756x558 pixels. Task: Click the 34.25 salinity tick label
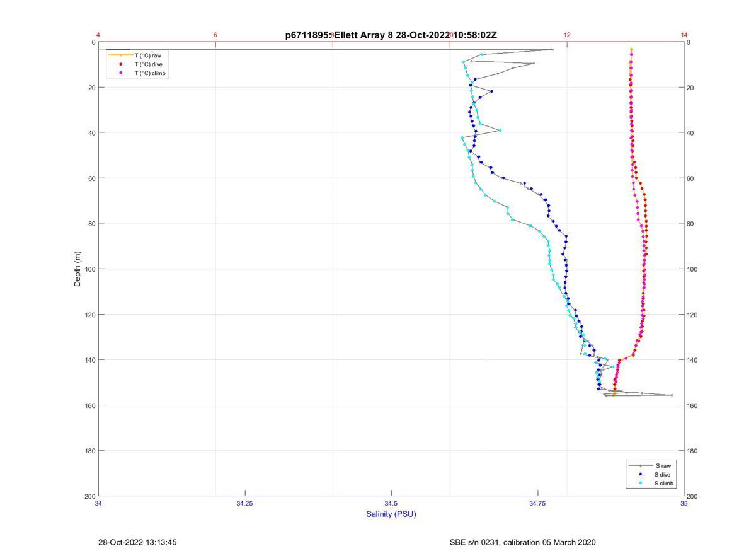coord(244,503)
